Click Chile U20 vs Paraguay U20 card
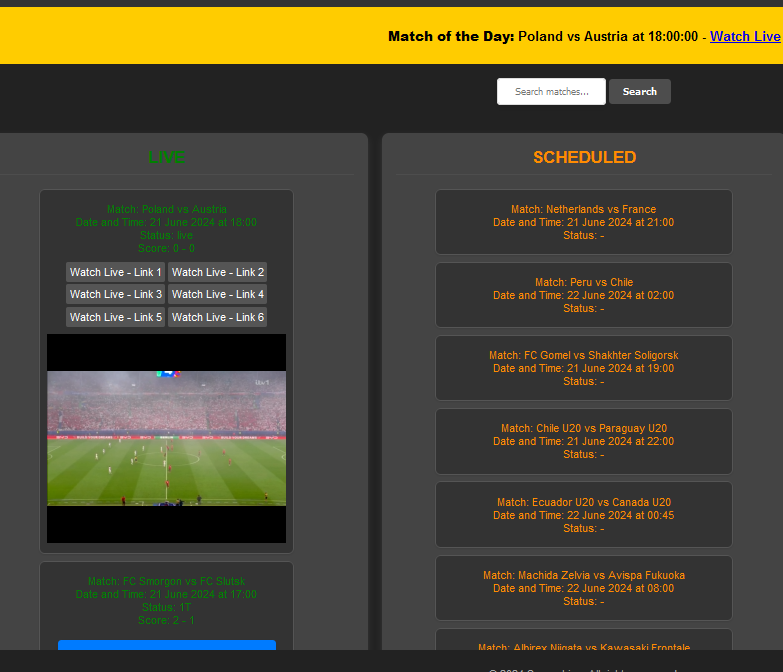This screenshot has height=672, width=783. click(x=584, y=441)
